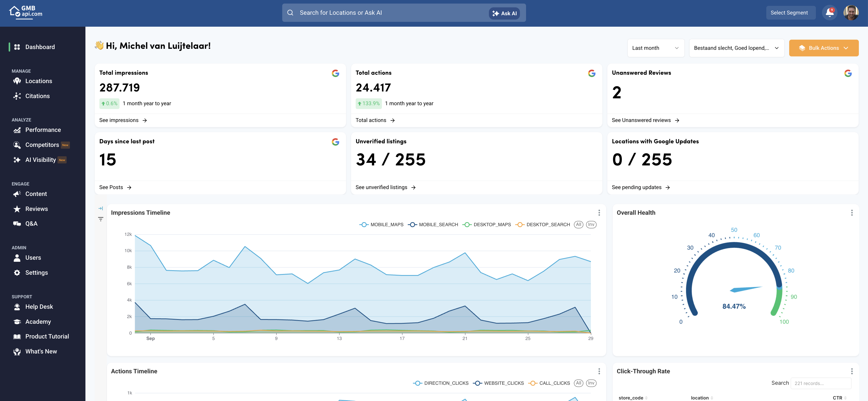The width and height of the screenshot is (868, 401).
Task: Open Competitors in the sidebar
Action: pyautogui.click(x=42, y=145)
